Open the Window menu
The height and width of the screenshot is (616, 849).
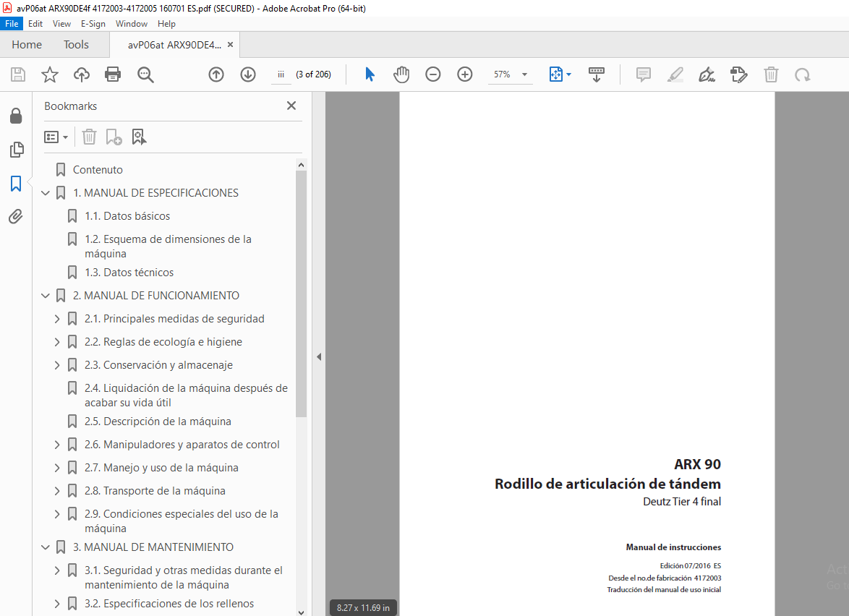pos(131,24)
